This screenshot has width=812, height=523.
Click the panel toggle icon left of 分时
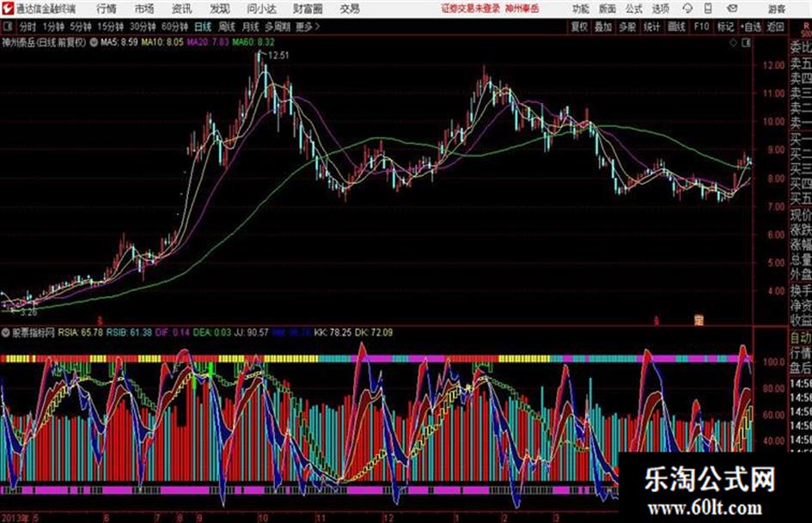(x=7, y=27)
